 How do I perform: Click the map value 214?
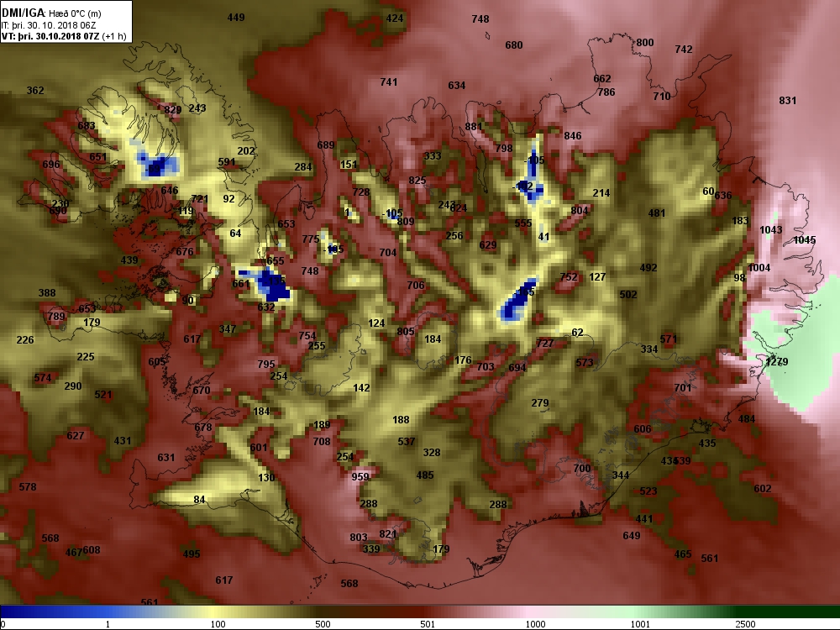[x=601, y=193]
